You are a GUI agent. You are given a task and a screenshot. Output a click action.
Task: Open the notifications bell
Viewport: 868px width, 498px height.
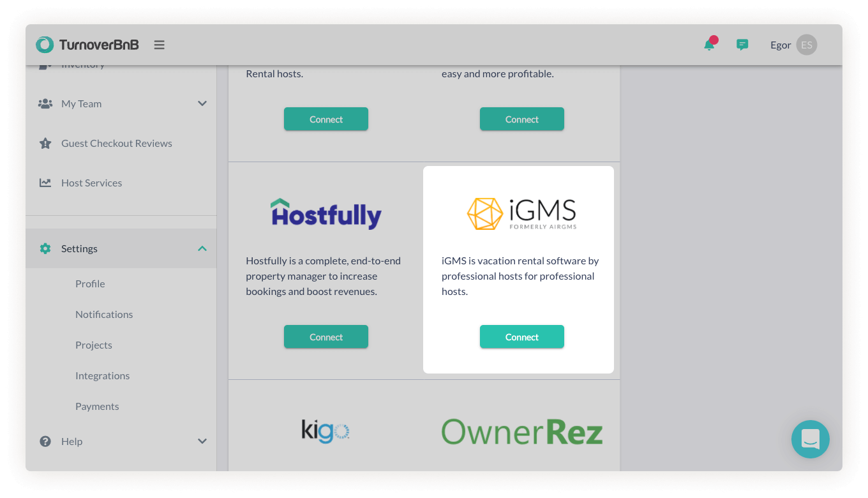pos(709,45)
